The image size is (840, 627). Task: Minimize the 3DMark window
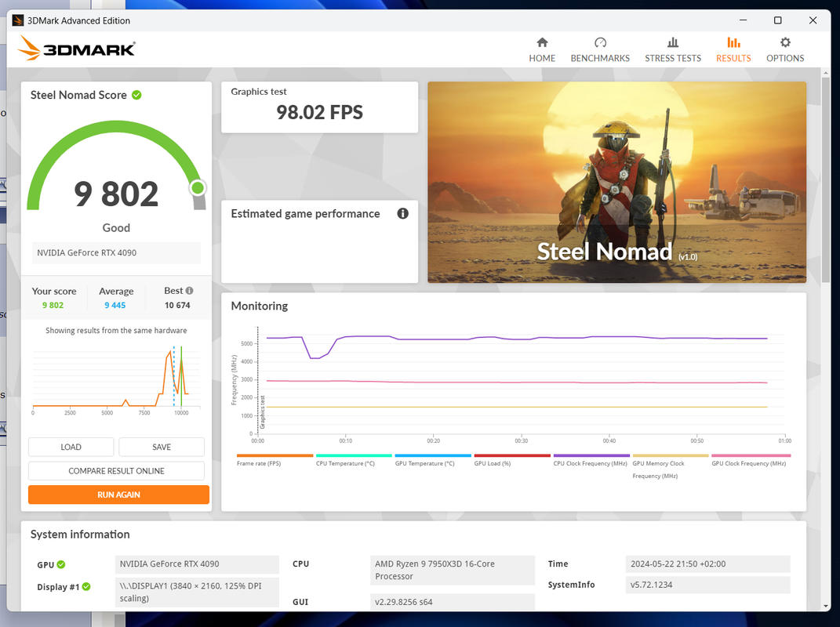point(743,20)
